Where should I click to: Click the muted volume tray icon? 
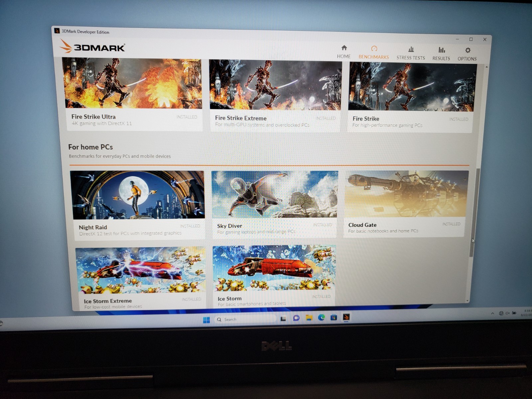(x=508, y=313)
